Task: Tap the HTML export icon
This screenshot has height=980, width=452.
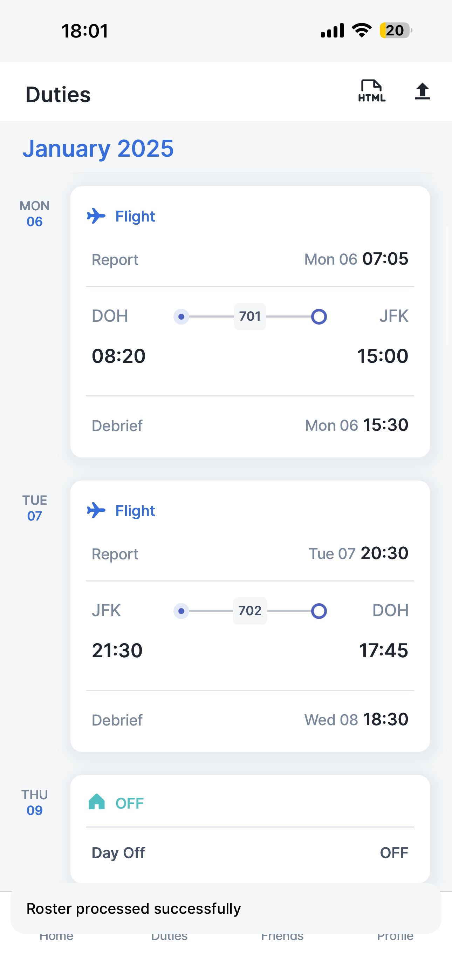Action: click(371, 91)
